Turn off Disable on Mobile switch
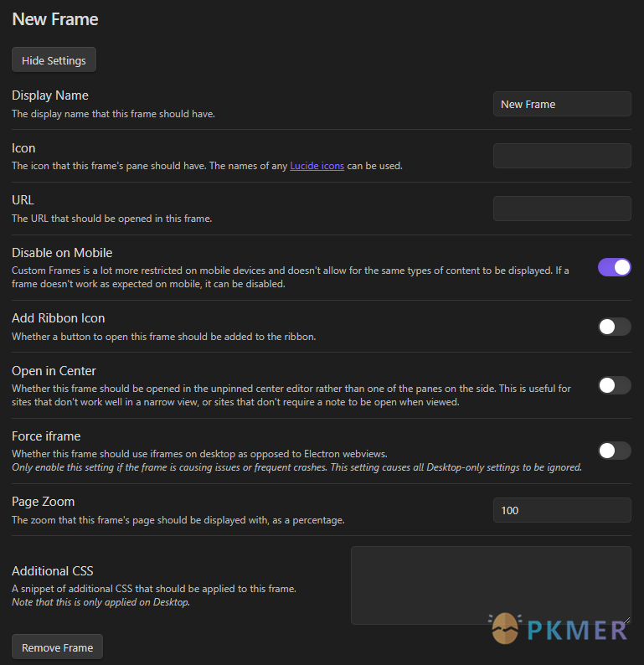The height and width of the screenshot is (665, 644). 615,268
